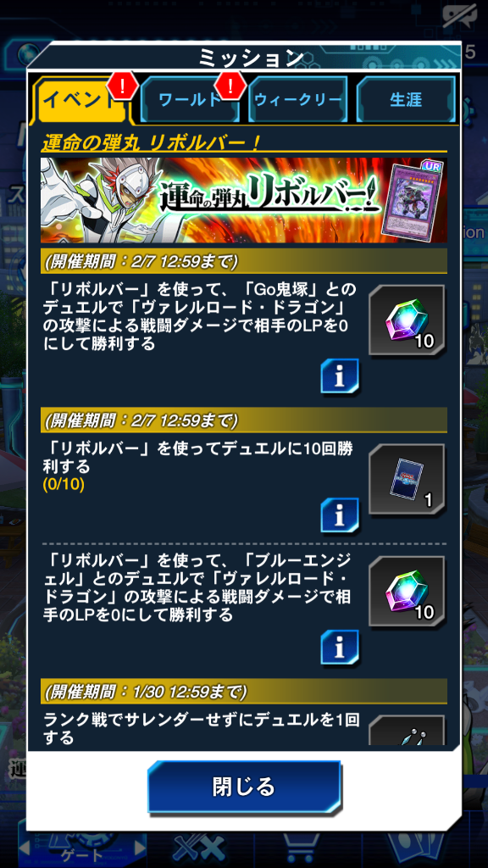
Task: Open info for the ブルーエンジェル mission
Action: [x=339, y=647]
